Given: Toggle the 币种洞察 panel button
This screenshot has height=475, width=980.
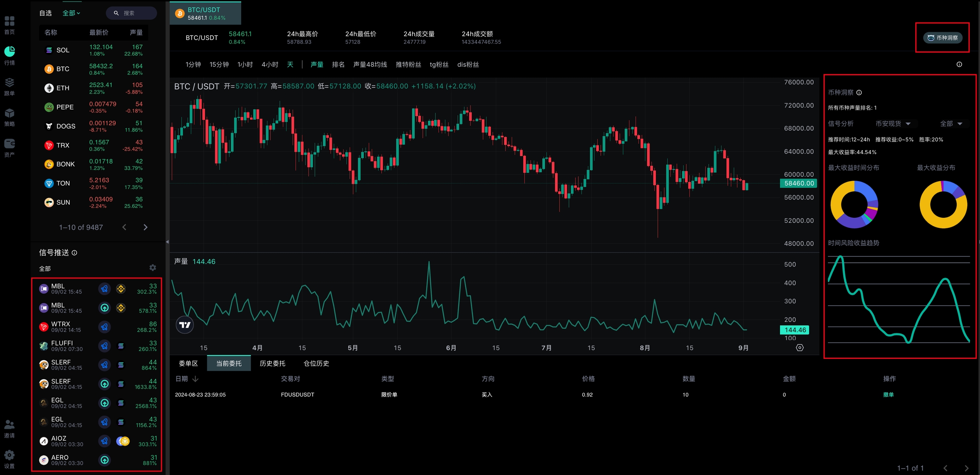Looking at the screenshot, I should coord(943,38).
